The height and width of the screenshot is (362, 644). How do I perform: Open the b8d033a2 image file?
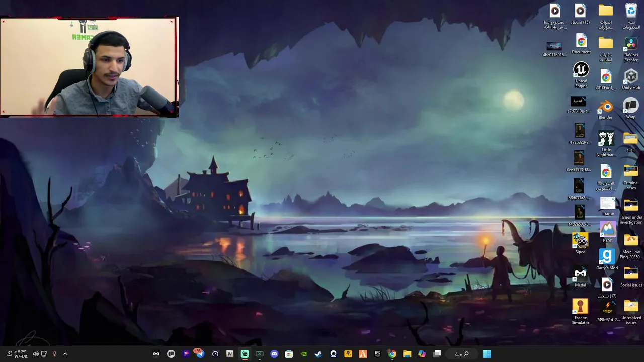pyautogui.click(x=579, y=189)
